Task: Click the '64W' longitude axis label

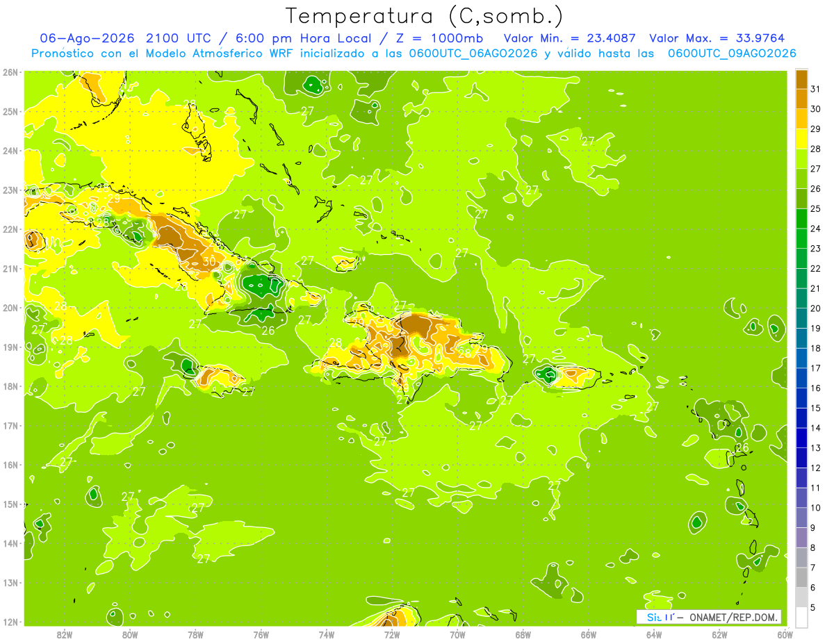Action: coord(654,634)
